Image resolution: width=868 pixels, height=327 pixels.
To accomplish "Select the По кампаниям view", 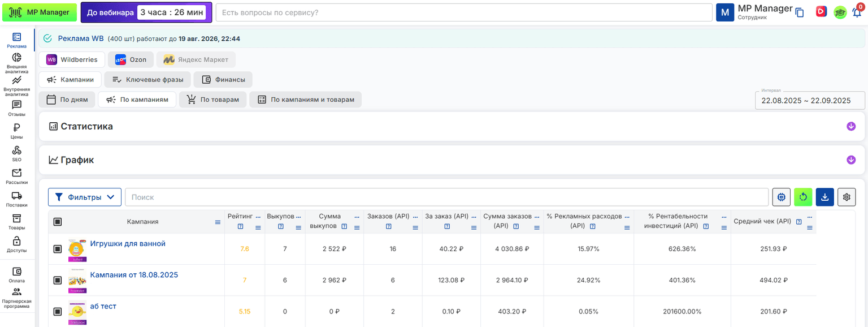I will point(137,100).
